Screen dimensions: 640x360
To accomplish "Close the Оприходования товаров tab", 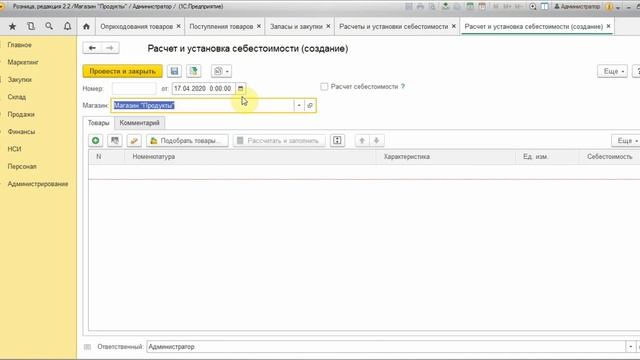I will pyautogui.click(x=178, y=26).
